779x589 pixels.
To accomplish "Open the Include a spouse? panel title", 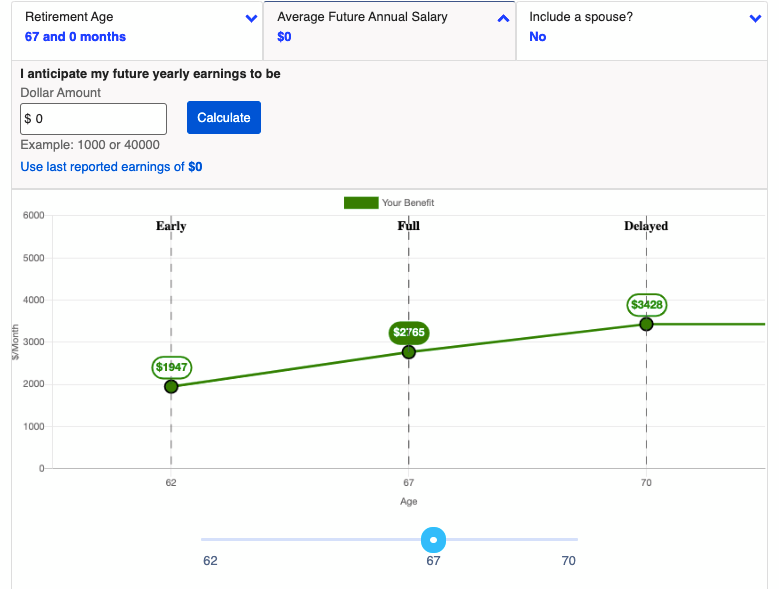I will pos(581,17).
